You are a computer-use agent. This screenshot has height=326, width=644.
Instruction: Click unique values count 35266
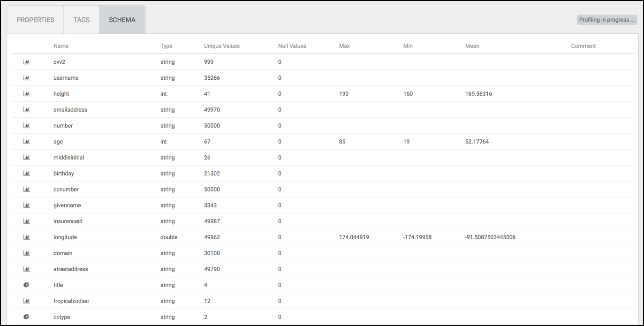click(212, 78)
